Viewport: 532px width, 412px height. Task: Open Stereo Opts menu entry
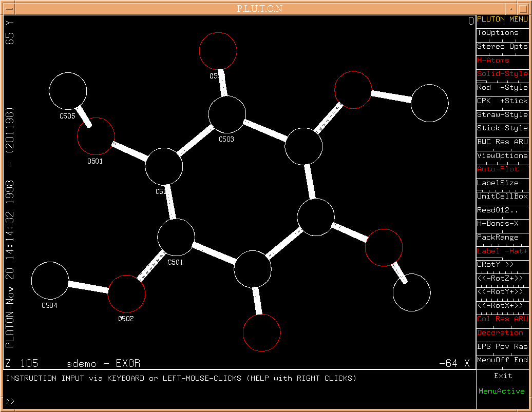(502, 46)
